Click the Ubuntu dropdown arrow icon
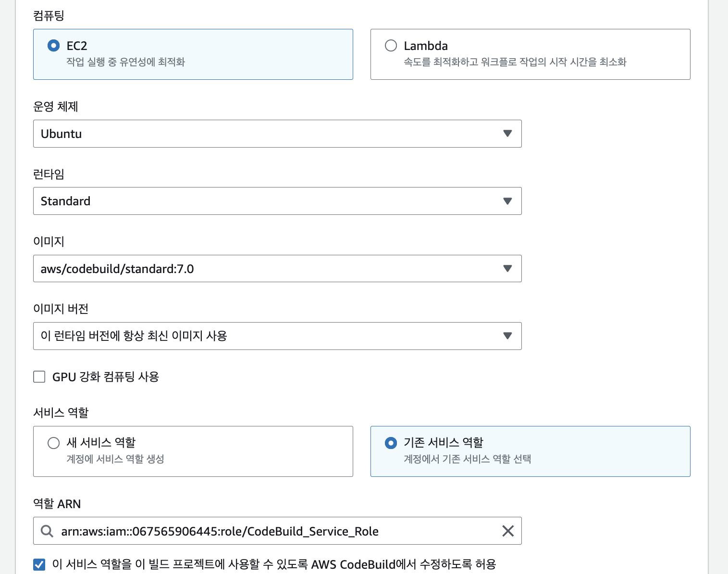This screenshot has height=574, width=728. [x=507, y=134]
